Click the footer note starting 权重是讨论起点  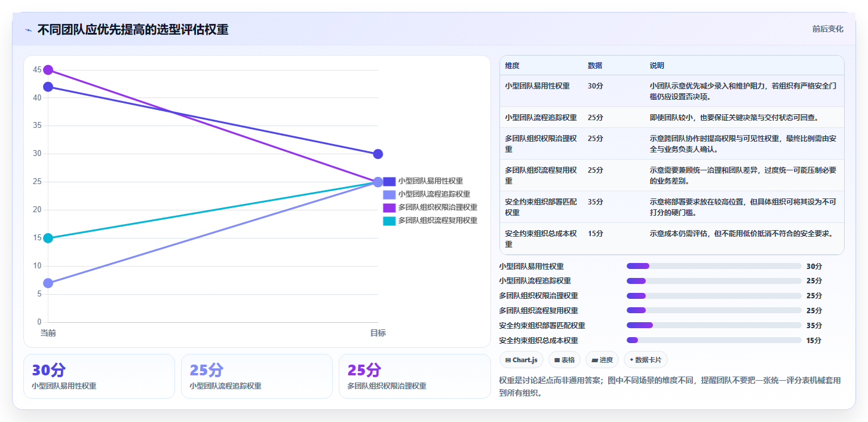point(670,387)
